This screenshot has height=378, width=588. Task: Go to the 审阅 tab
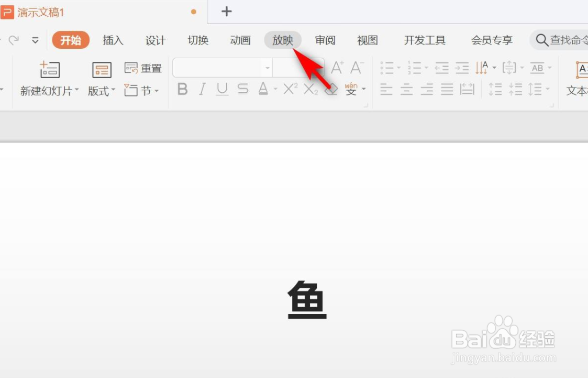(325, 40)
